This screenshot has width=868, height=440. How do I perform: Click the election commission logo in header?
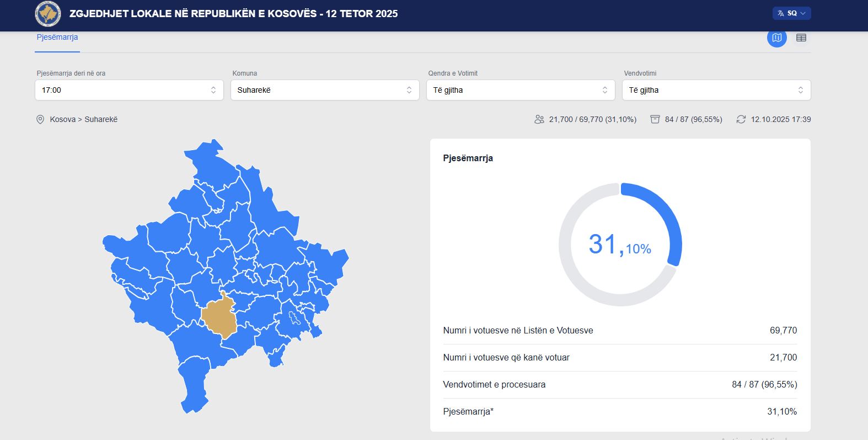[x=48, y=14]
